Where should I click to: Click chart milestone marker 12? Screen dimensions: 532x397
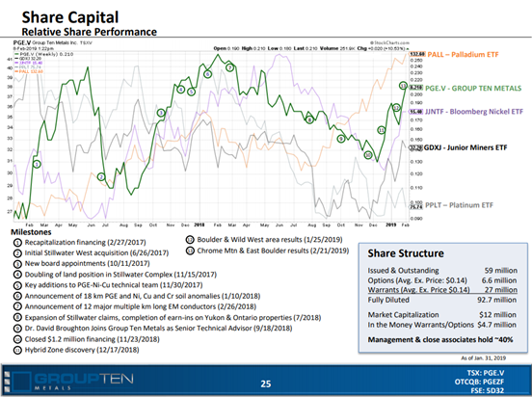click(x=396, y=108)
